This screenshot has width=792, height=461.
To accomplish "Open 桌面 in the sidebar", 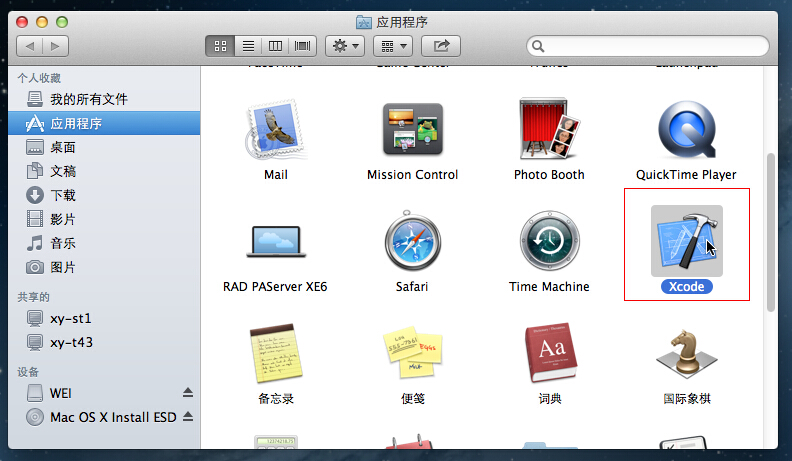I will [x=104, y=147].
